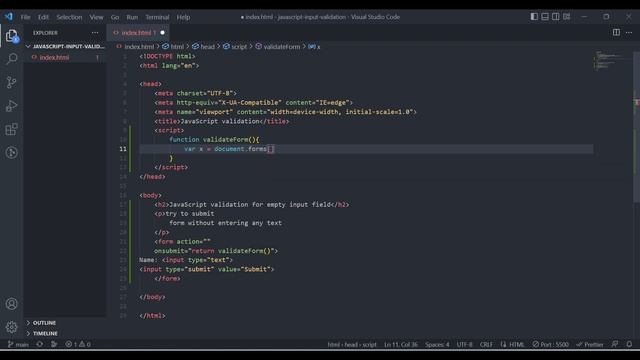
Task: Toggle primary side bar layout icon
Action: 534,17
